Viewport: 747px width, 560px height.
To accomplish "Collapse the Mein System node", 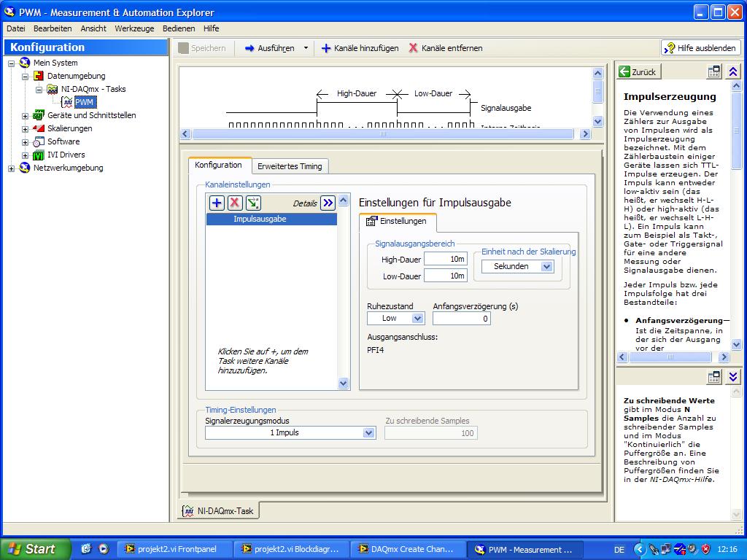I will [12, 63].
